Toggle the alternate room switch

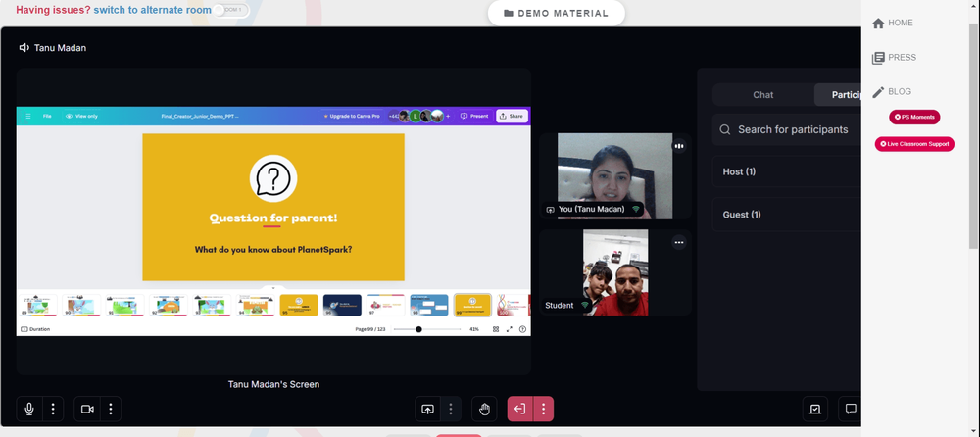click(x=230, y=10)
